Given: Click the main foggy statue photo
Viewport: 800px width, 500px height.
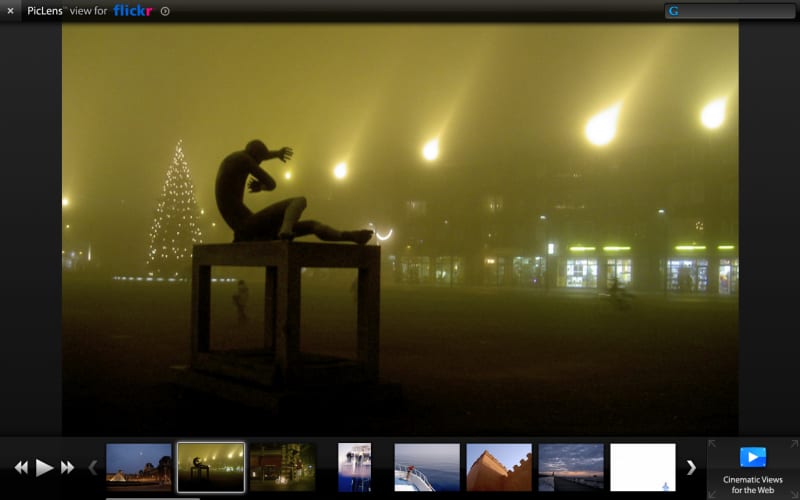Looking at the screenshot, I should [x=400, y=230].
